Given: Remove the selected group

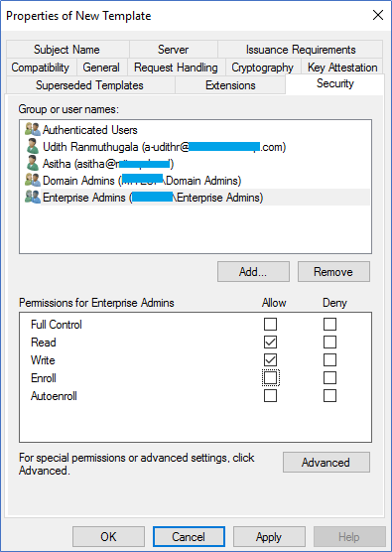Looking at the screenshot, I should click(333, 271).
